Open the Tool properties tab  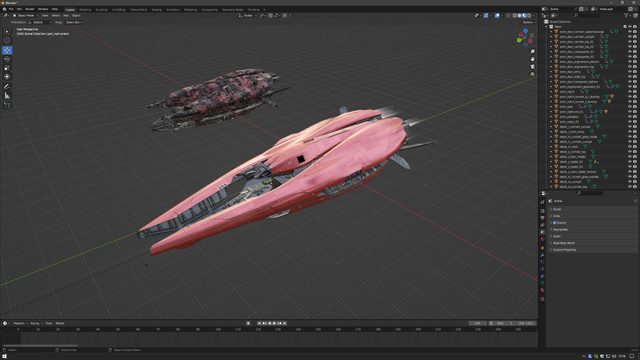(x=542, y=202)
